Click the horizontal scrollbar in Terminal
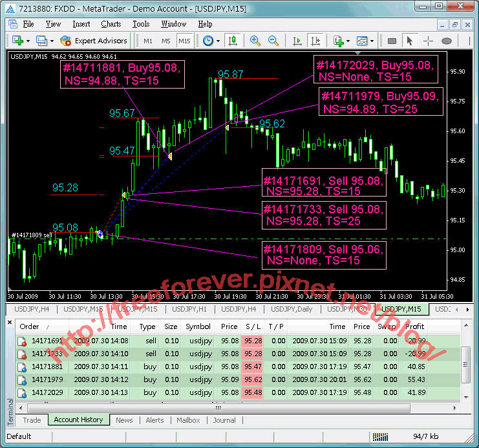479x448 pixels. [x=218, y=408]
